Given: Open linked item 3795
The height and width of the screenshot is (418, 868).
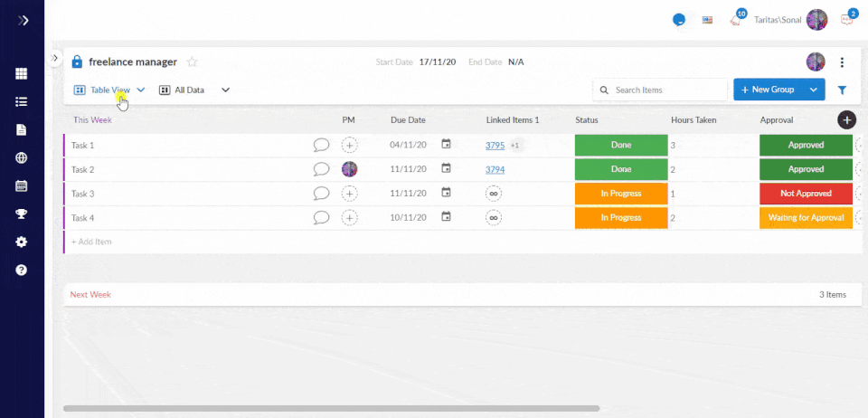Looking at the screenshot, I should click(495, 145).
